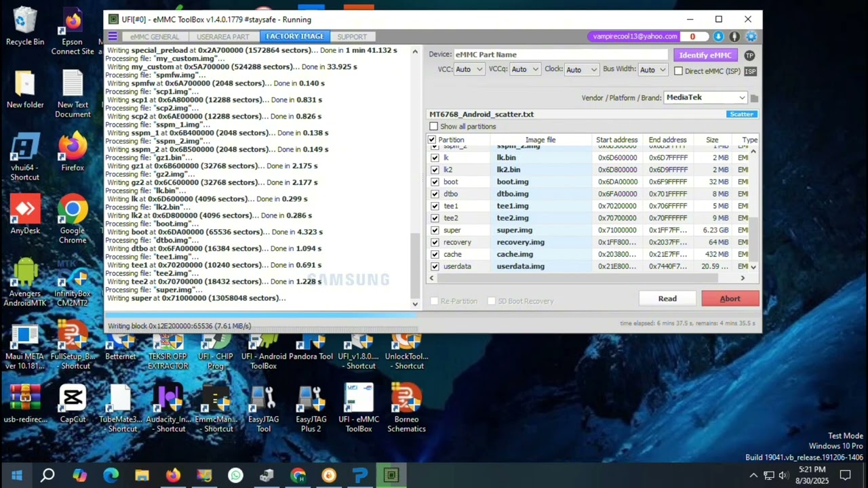
Task: Open the Bus Width dropdown
Action: click(652, 70)
